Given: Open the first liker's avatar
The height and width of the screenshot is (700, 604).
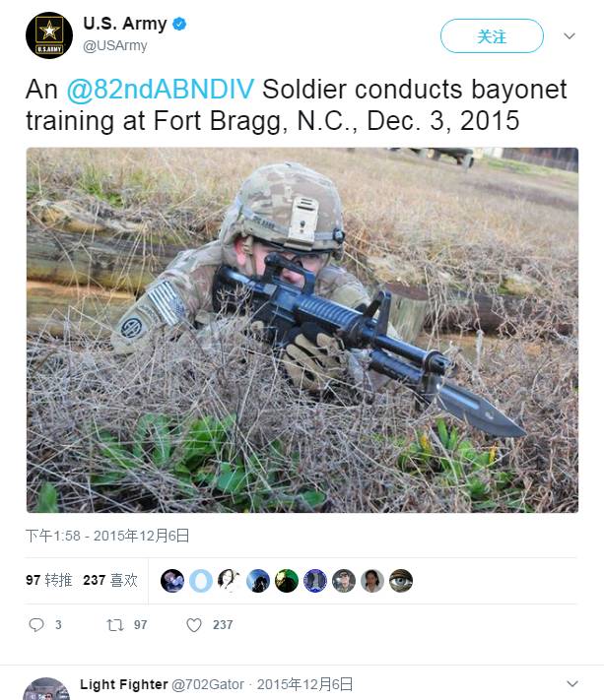Looking at the screenshot, I should click(x=172, y=581).
